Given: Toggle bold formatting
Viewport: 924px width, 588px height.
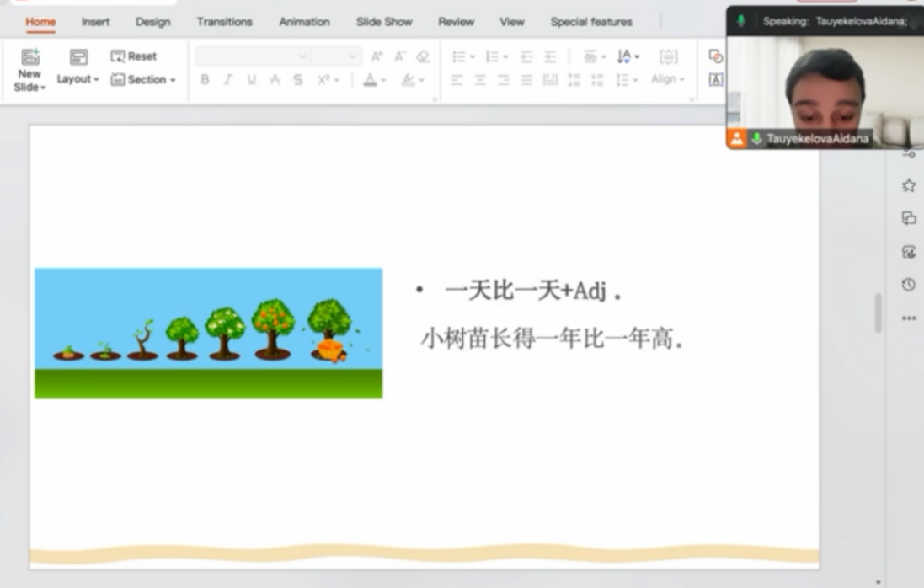Looking at the screenshot, I should (205, 80).
